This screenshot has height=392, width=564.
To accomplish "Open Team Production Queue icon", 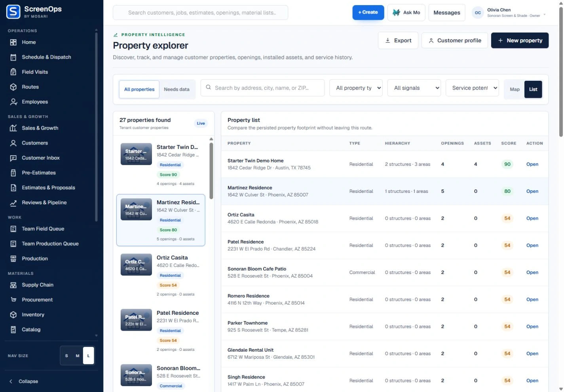I will coord(13,244).
